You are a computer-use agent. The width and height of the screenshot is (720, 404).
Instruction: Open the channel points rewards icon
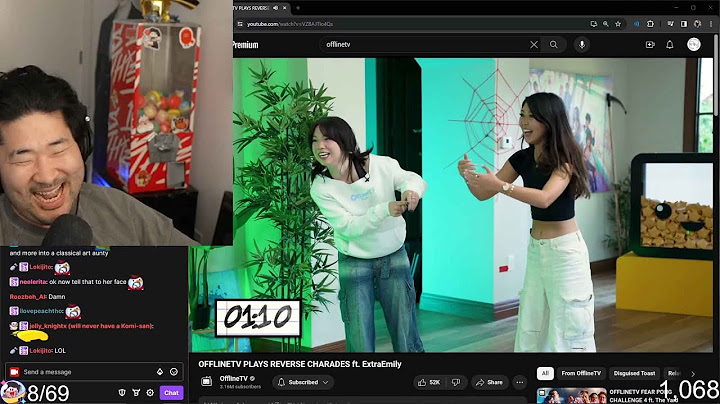click(x=136, y=393)
